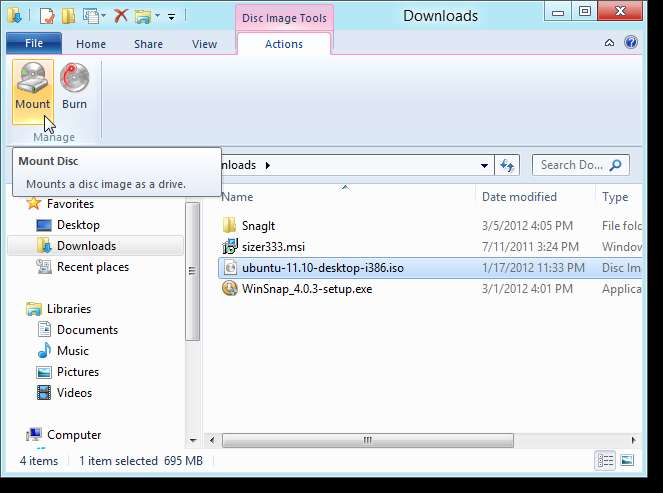This screenshot has height=493, width=663.
Task: Collapse the ribbon with the up chevron
Action: point(610,44)
